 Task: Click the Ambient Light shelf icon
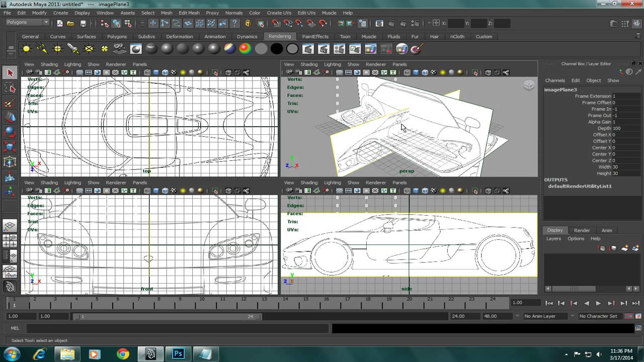point(26,49)
